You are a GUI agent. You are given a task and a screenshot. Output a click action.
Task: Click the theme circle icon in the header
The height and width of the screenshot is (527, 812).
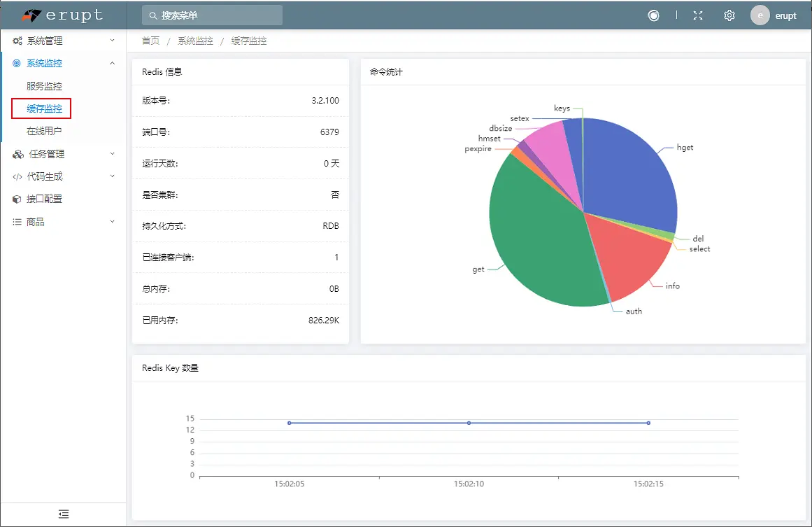[653, 15]
